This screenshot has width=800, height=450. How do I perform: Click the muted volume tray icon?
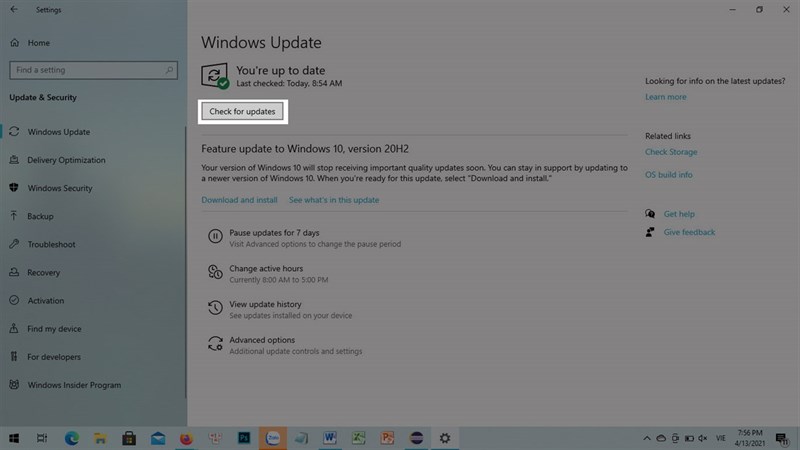703,438
